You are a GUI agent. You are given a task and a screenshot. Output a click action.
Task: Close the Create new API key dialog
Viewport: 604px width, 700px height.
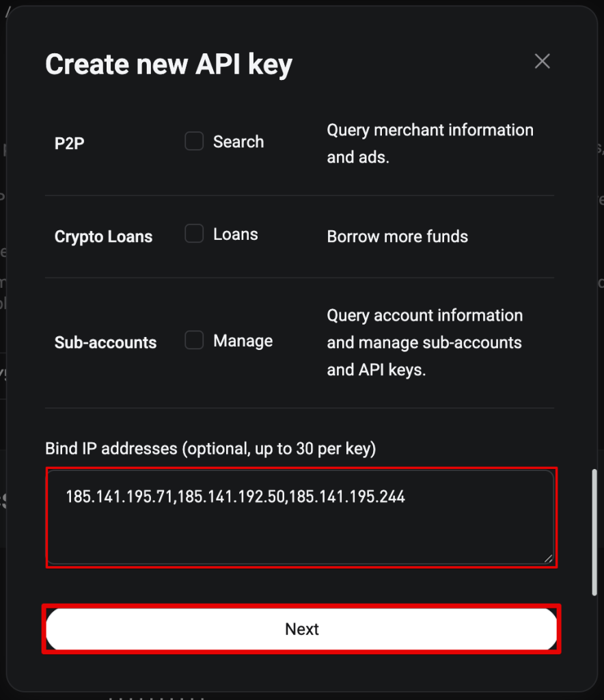[x=542, y=61]
